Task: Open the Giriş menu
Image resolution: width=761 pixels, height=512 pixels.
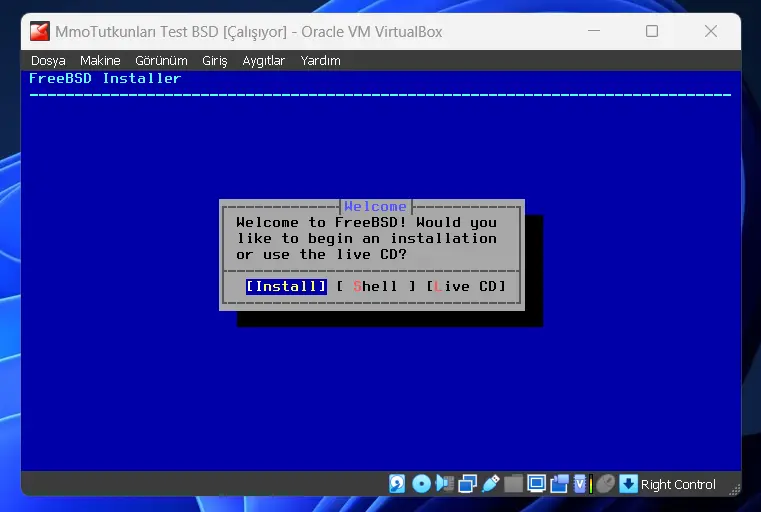Action: [x=215, y=61]
